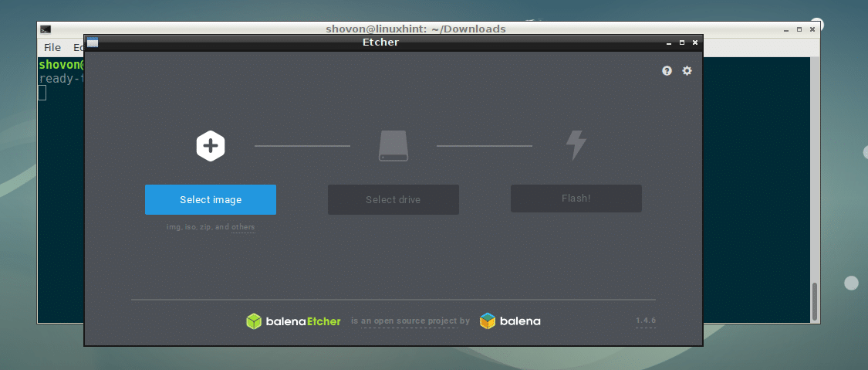Minimize the Etcher window
Image resolution: width=868 pixels, height=370 pixels.
pyautogui.click(x=669, y=42)
